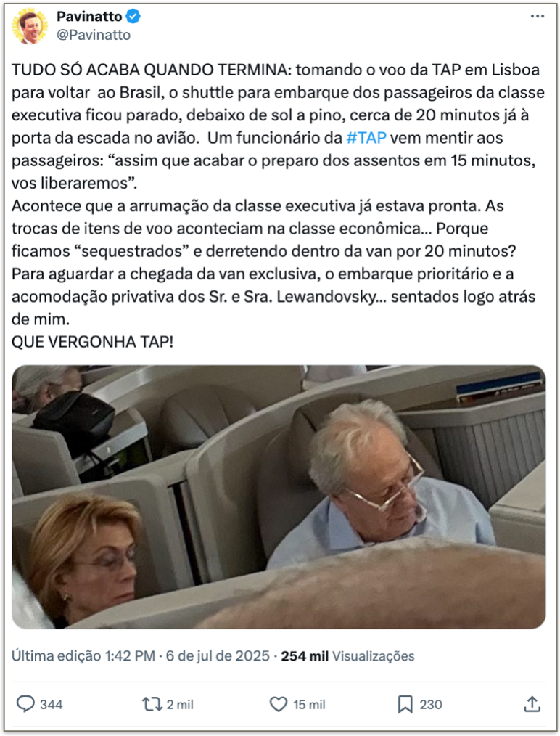Open the 254 mil Visualizações analytics
Image resolution: width=560 pixels, height=736 pixels.
[x=347, y=655]
